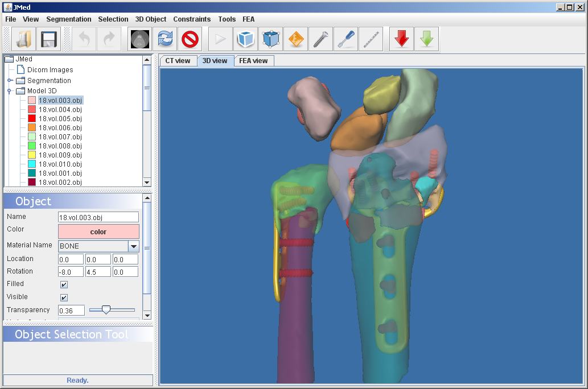Click the red down arrow icon
Screen dimensions: 588x389
click(x=402, y=39)
